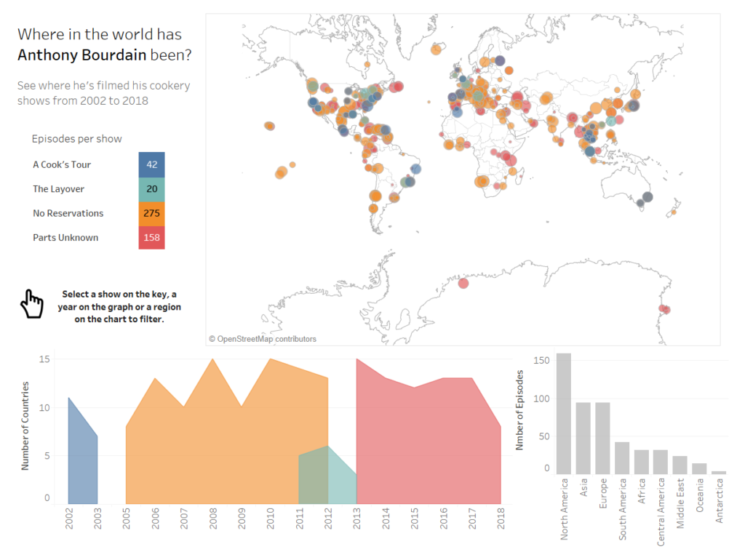
Task: Select the blue A Cook's Tour swatch
Action: point(151,164)
